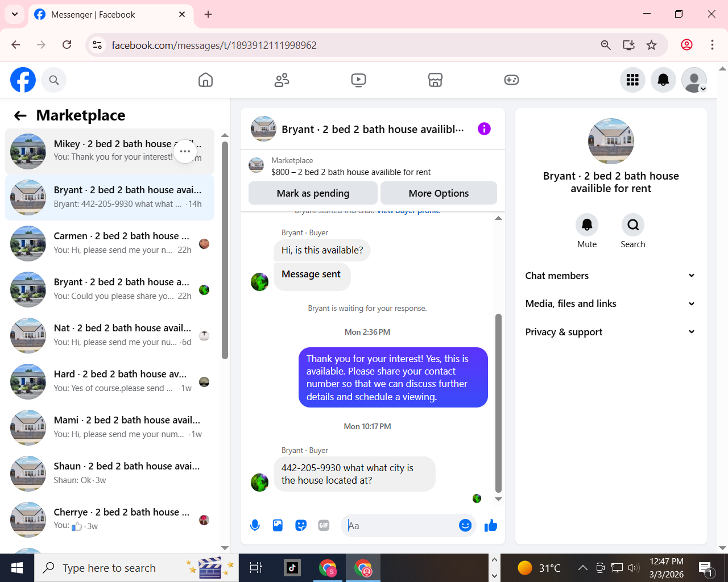Open the Video (Watch) icon
Image resolution: width=728 pixels, height=582 pixels.
click(x=358, y=80)
